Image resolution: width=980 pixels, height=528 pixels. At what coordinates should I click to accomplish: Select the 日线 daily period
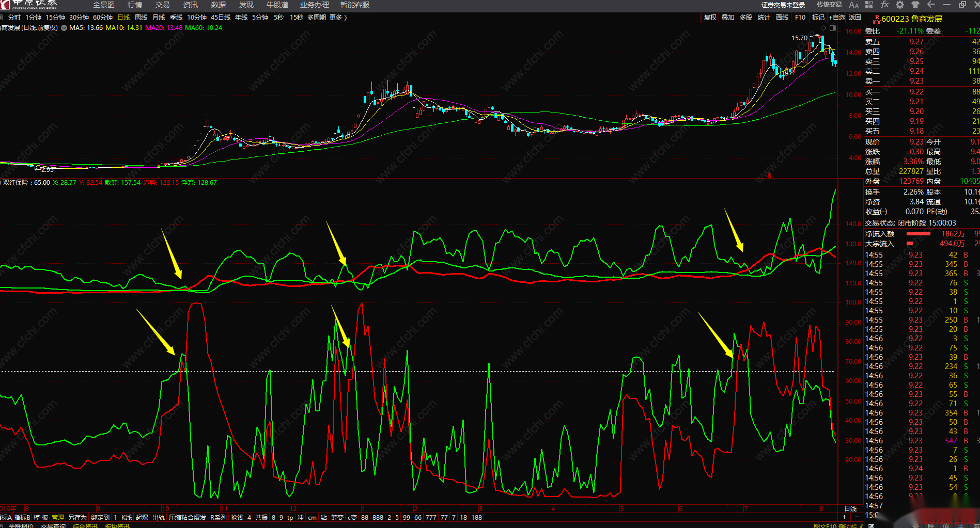point(124,18)
